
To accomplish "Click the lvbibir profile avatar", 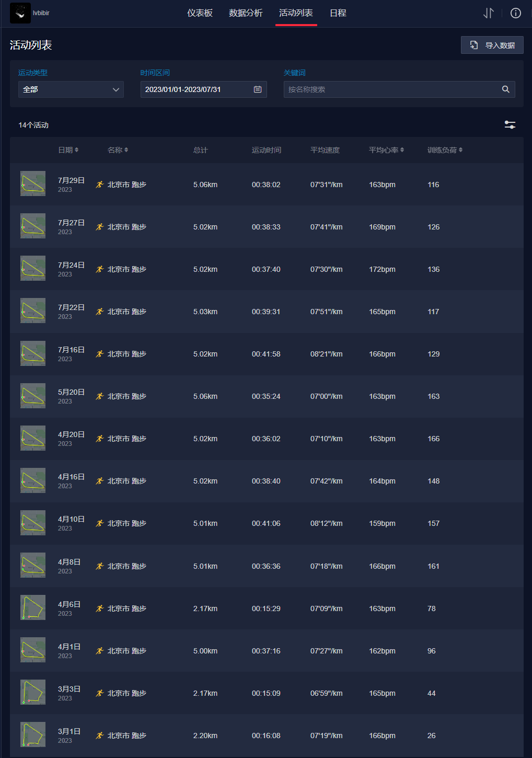I will click(x=20, y=13).
